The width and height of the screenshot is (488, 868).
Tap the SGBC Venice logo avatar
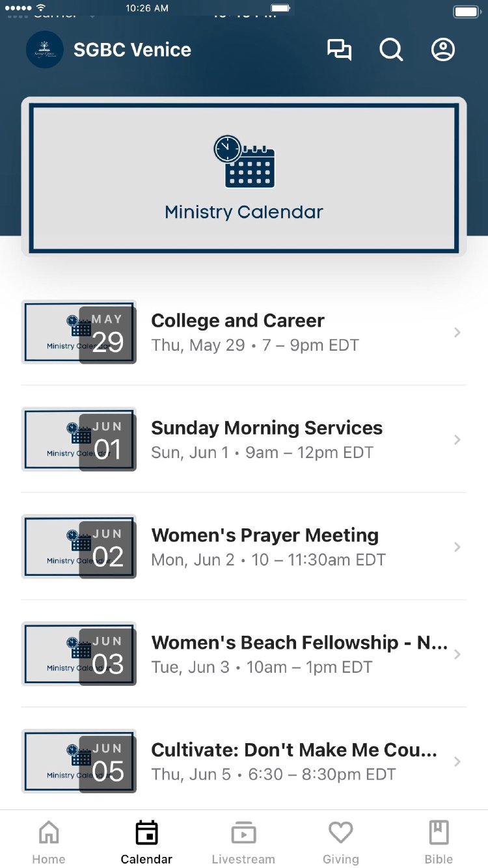click(45, 50)
